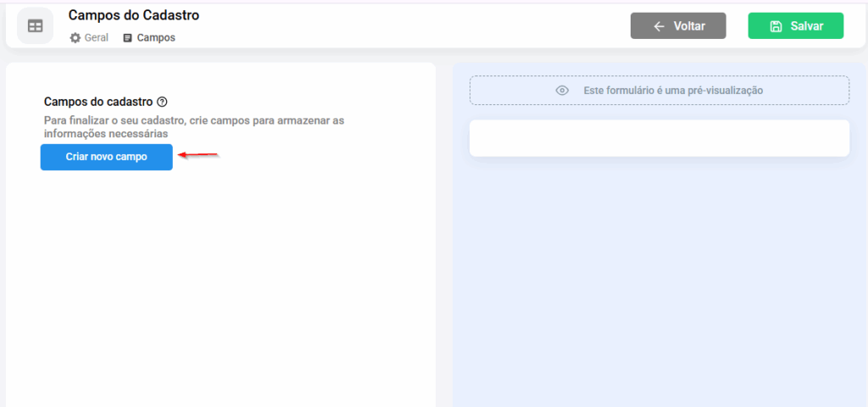Click the 'Campos do cadastro' section heading
This screenshot has height=407, width=868.
coord(98,102)
